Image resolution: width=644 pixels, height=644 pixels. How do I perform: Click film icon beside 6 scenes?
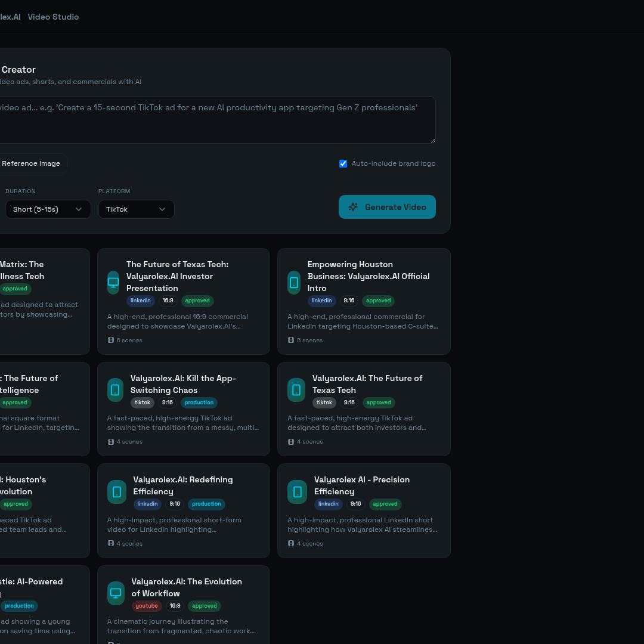pos(111,340)
